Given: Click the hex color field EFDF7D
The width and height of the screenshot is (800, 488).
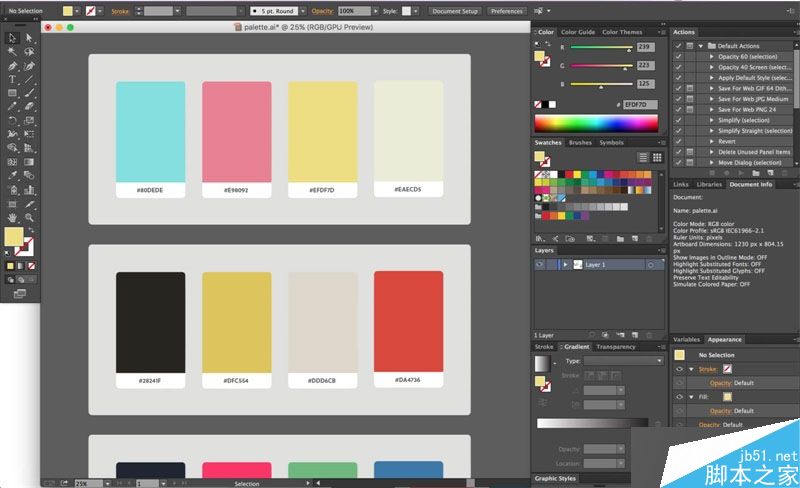Looking at the screenshot, I should 640,104.
